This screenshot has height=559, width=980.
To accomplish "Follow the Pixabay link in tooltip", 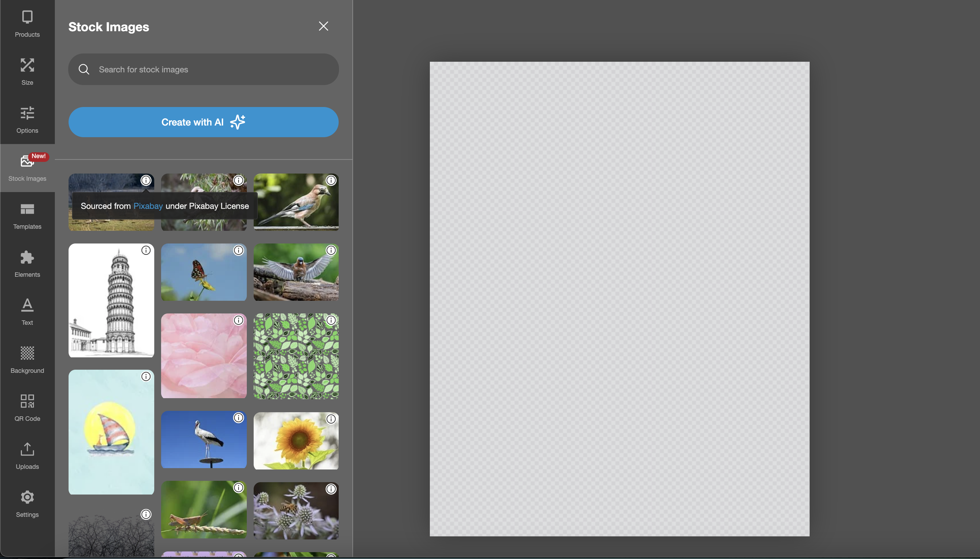I will 148,206.
